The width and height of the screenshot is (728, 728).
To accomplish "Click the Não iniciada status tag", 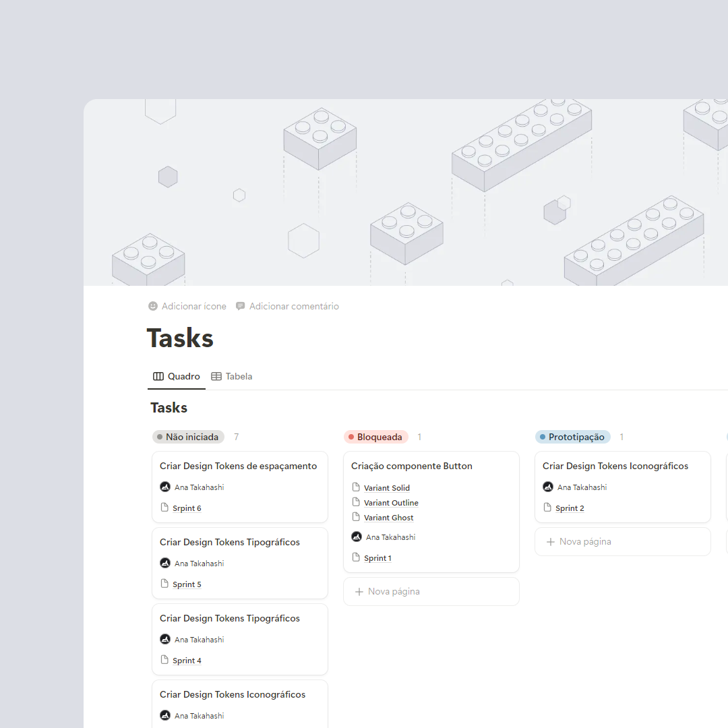I will click(188, 437).
